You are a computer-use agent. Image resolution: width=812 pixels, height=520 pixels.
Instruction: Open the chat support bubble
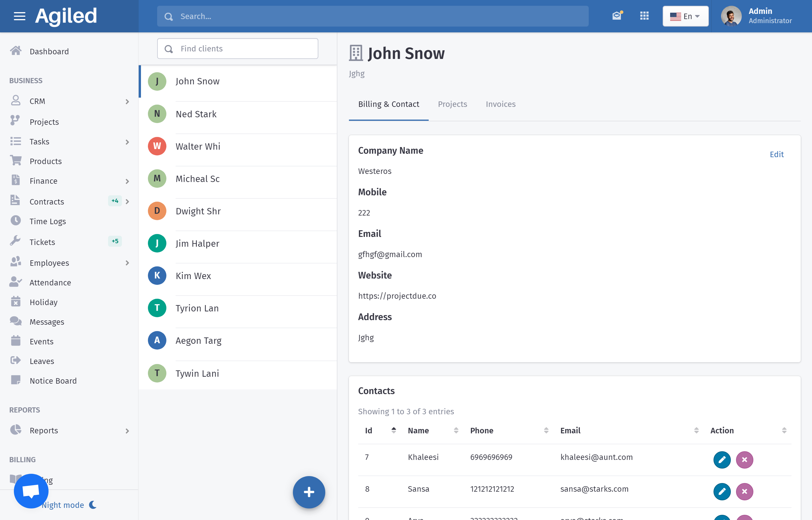[x=31, y=491]
